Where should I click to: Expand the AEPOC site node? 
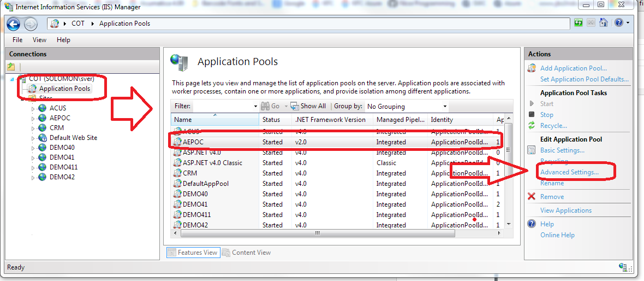click(x=33, y=118)
